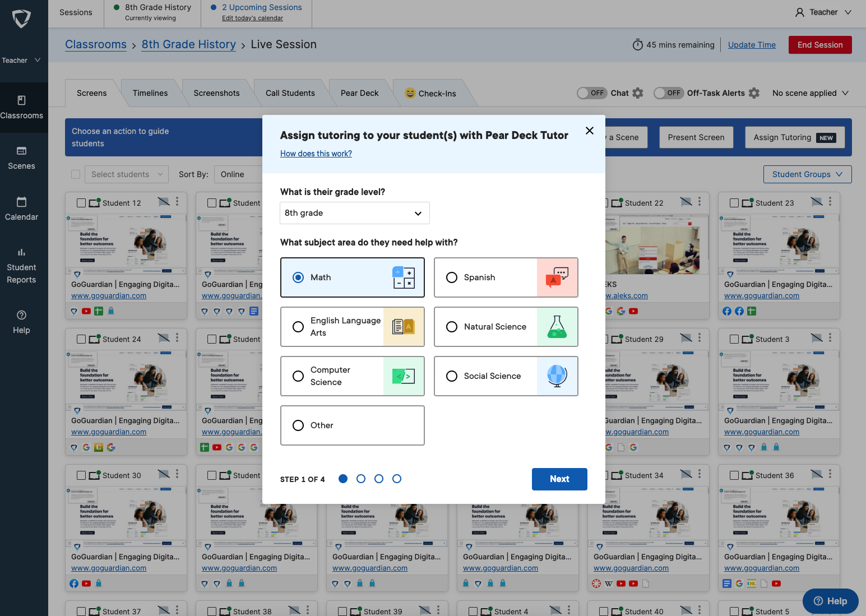Open the Sort By Online dropdown
Viewport: 866px width, 616px height.
pyautogui.click(x=238, y=174)
